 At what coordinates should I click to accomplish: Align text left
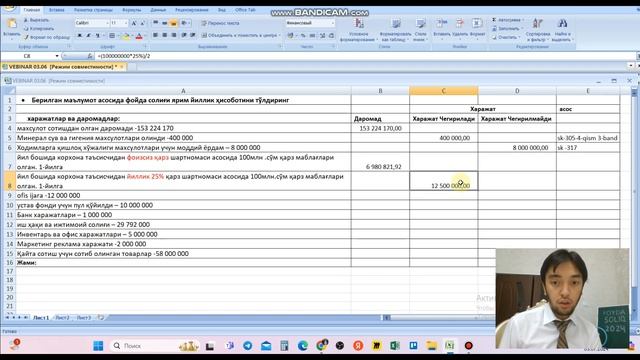[156, 36]
